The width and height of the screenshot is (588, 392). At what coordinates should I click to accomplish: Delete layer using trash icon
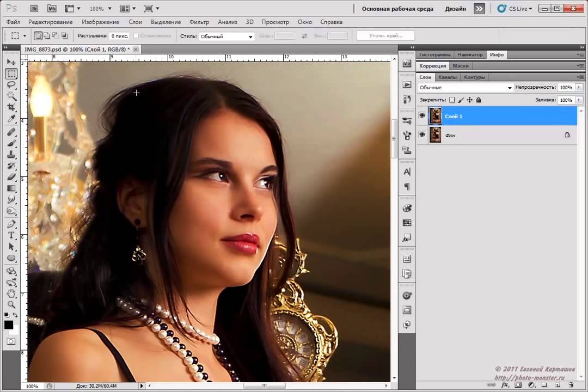click(x=571, y=384)
